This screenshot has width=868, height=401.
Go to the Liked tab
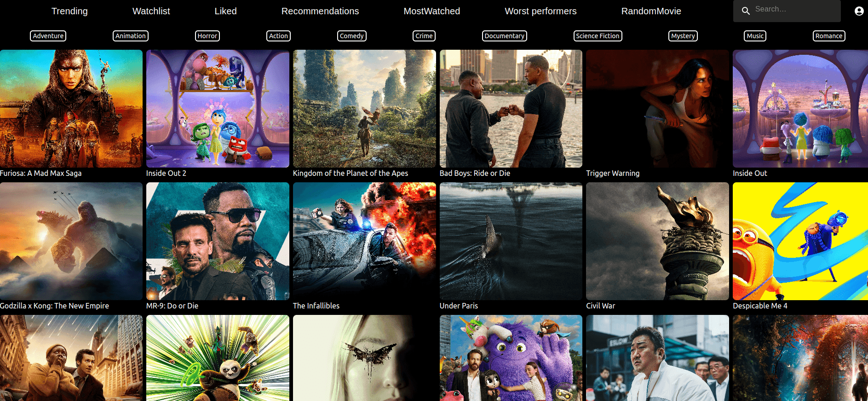coord(225,11)
